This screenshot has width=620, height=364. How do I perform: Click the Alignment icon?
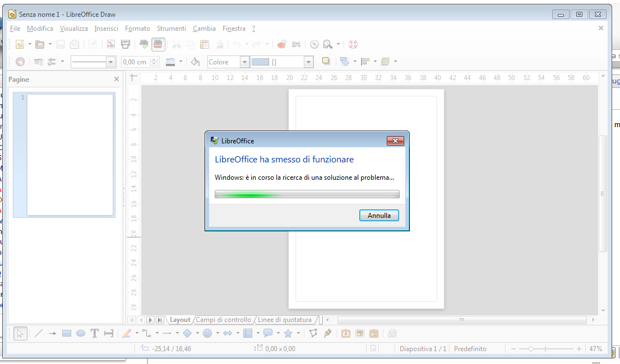[x=365, y=62]
